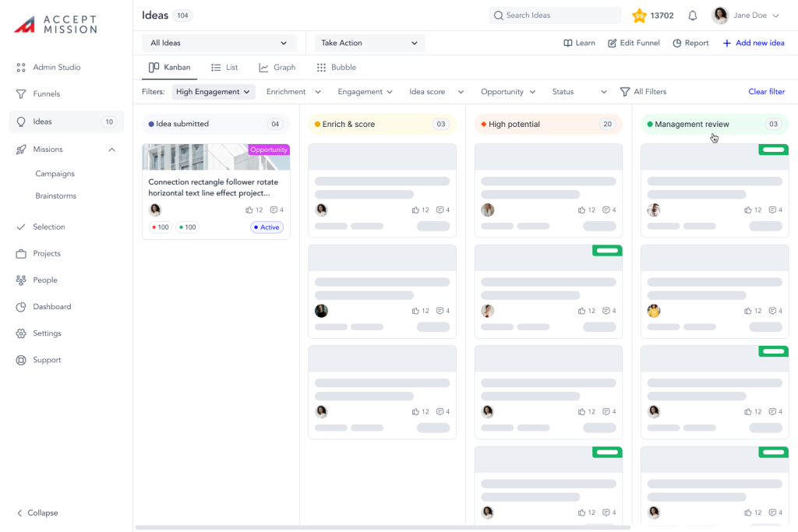798x532 pixels.
Task: Click the horizontal scrollbar at bottom
Action: pyautogui.click(x=382, y=527)
